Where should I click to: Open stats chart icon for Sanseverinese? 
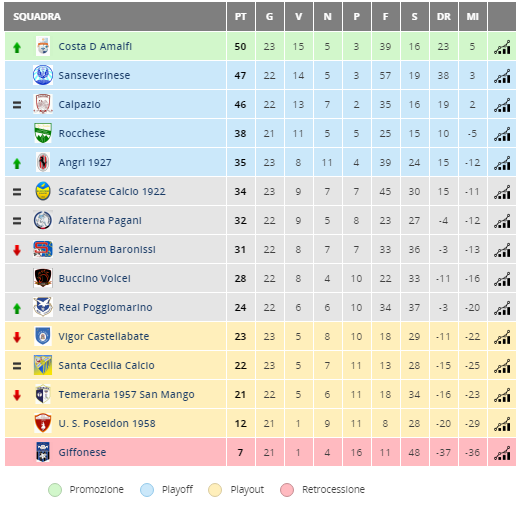(502, 76)
